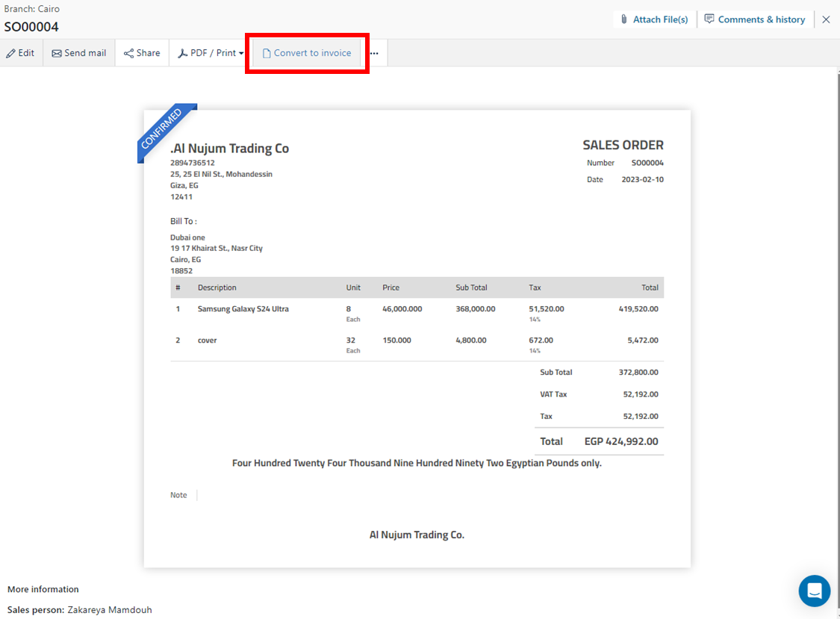This screenshot has width=840, height=619.
Task: Click the Al Nujum Trading Co header
Action: click(x=229, y=149)
